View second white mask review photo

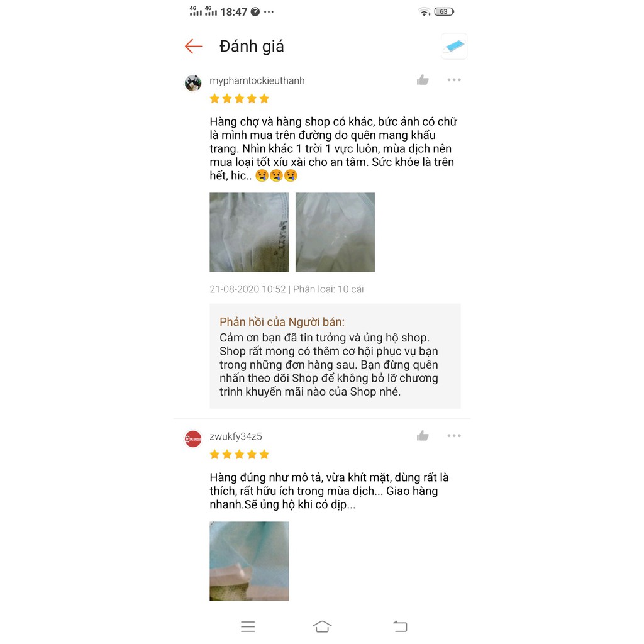335,232
